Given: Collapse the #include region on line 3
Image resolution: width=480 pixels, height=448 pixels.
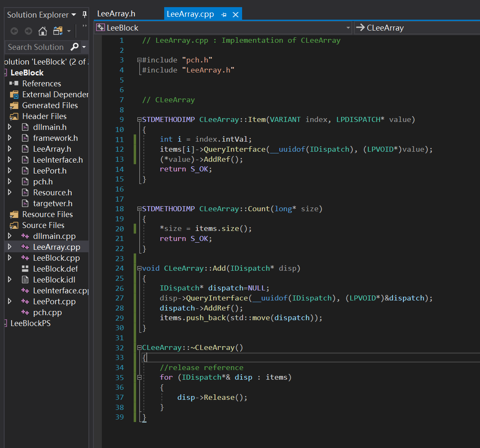Looking at the screenshot, I should coord(139,60).
